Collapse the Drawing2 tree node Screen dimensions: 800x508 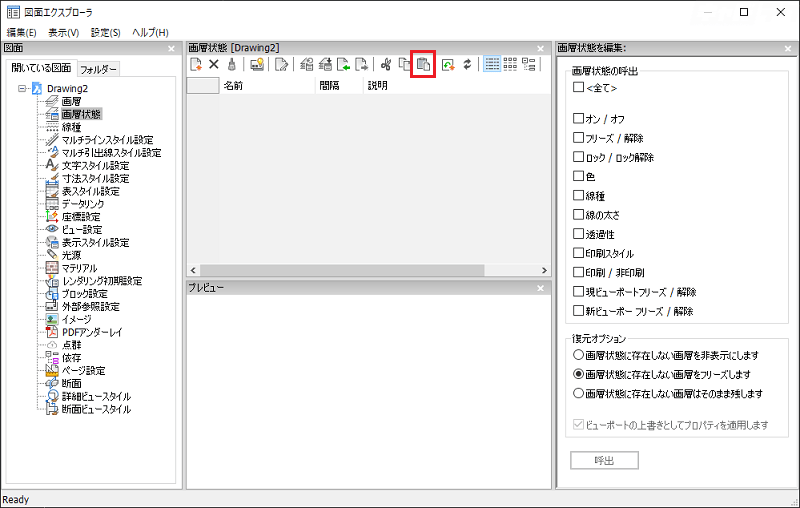coord(22,88)
